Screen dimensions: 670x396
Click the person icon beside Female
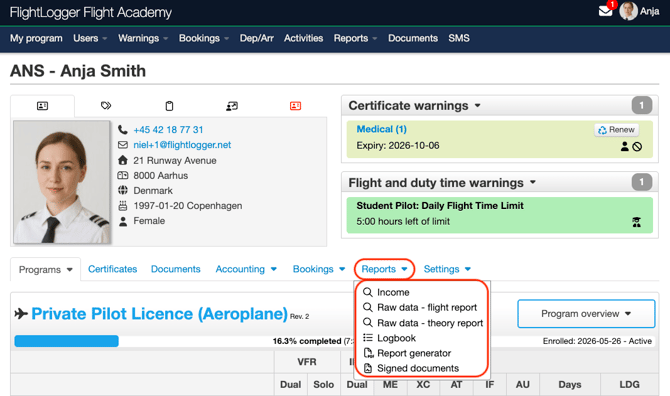tap(123, 221)
